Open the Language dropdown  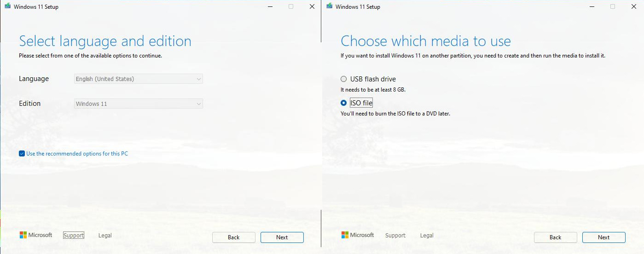[x=139, y=79]
